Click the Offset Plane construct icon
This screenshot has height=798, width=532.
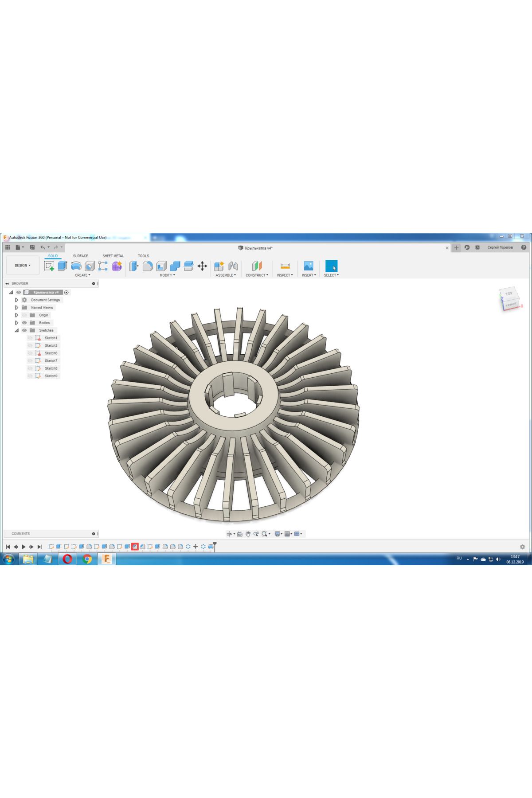[257, 266]
